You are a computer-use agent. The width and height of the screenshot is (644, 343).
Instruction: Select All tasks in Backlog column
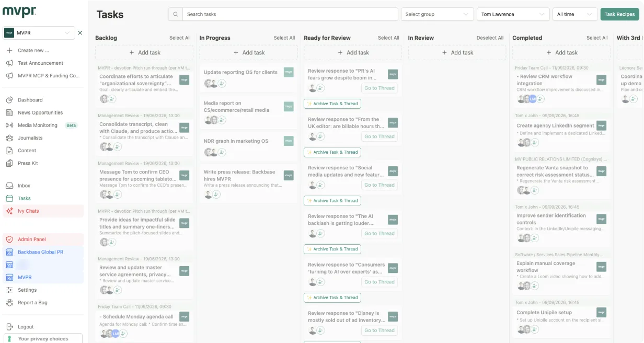[x=180, y=38]
